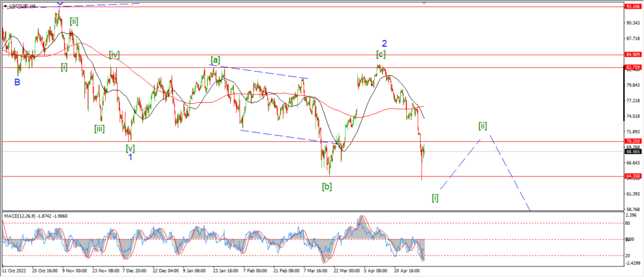The width and height of the screenshot is (644, 277).
Task: Click the green [c] wave label
Action: 381,55
